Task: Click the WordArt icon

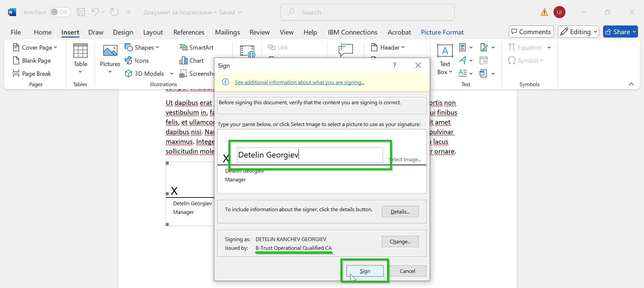Action: point(463,60)
